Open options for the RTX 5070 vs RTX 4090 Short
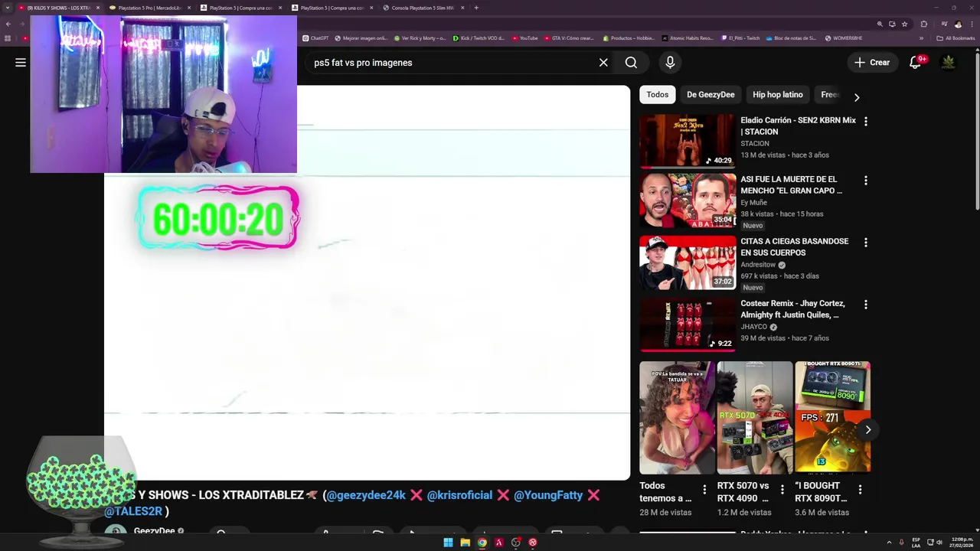980x551 pixels. 782,489
